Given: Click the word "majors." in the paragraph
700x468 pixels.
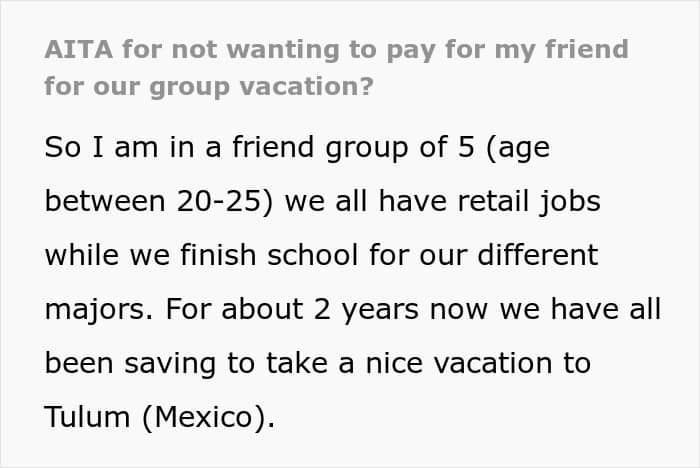Looking at the screenshot, I should [99, 310].
